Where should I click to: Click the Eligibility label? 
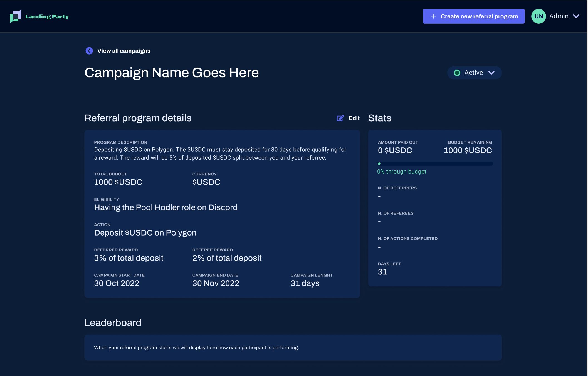point(107,199)
